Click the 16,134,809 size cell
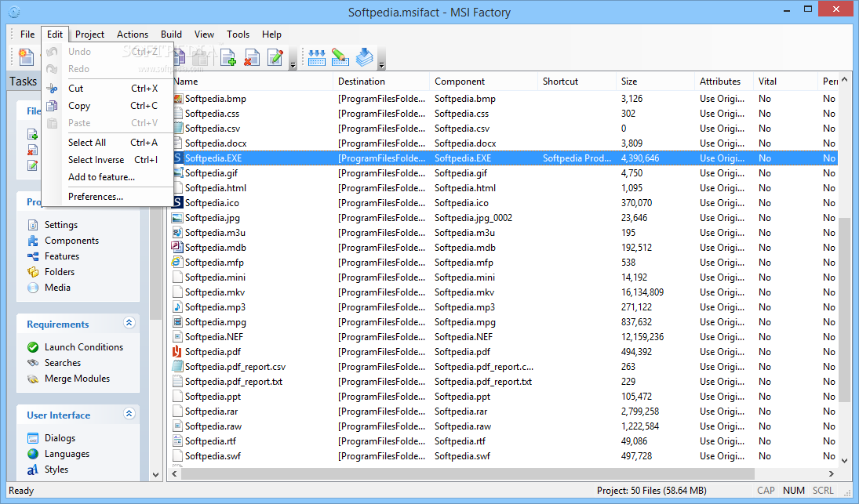 click(x=642, y=292)
